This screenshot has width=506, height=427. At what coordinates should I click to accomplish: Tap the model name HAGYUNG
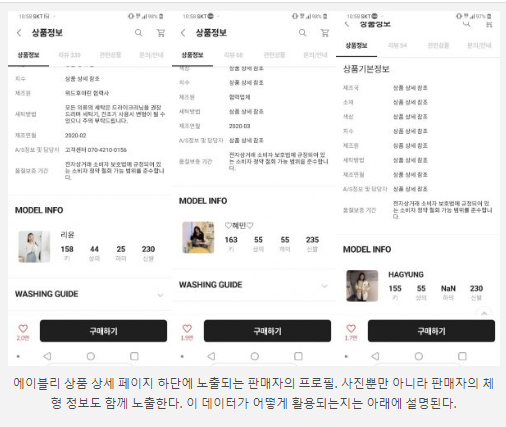click(x=406, y=275)
